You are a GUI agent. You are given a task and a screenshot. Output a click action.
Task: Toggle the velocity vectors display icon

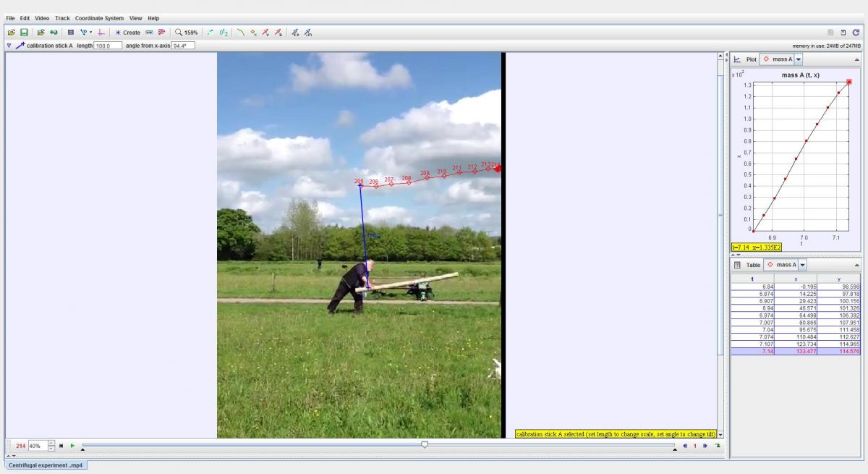[265, 33]
